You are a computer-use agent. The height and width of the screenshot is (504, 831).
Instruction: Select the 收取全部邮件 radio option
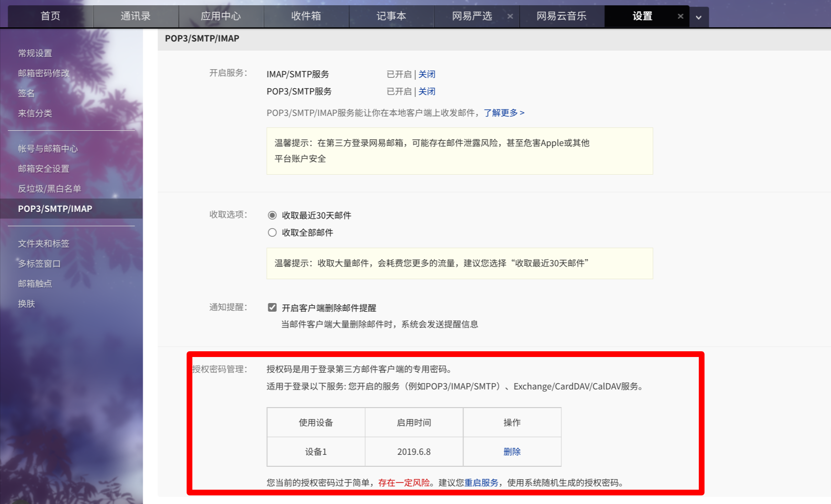click(x=272, y=232)
